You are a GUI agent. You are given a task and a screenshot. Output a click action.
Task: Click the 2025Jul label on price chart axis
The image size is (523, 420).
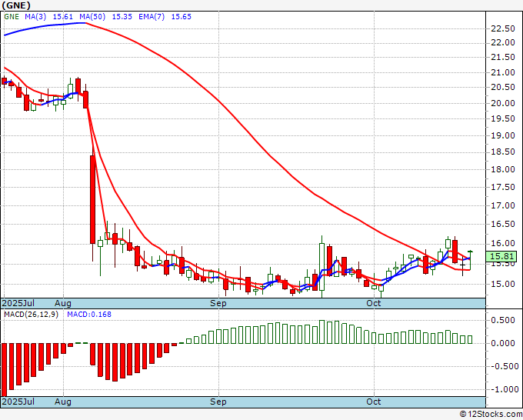18,303
